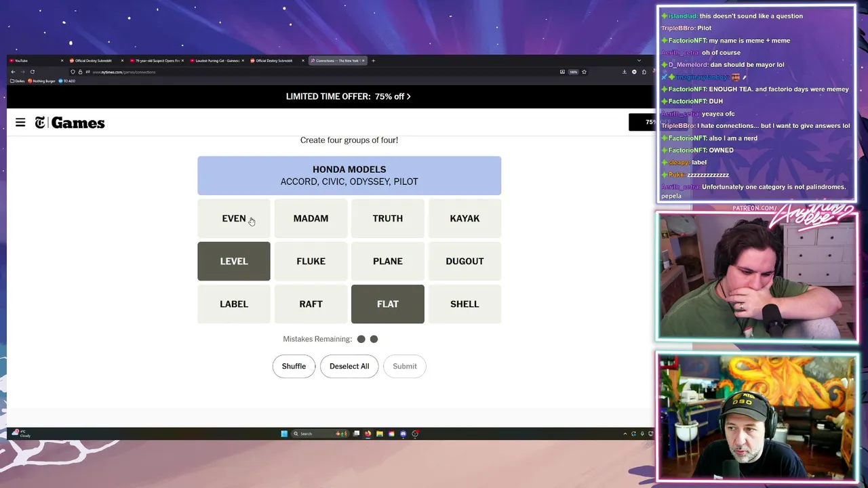Viewport: 868px width, 488px height.
Task: Select the EVEN word tile
Action: tap(234, 218)
